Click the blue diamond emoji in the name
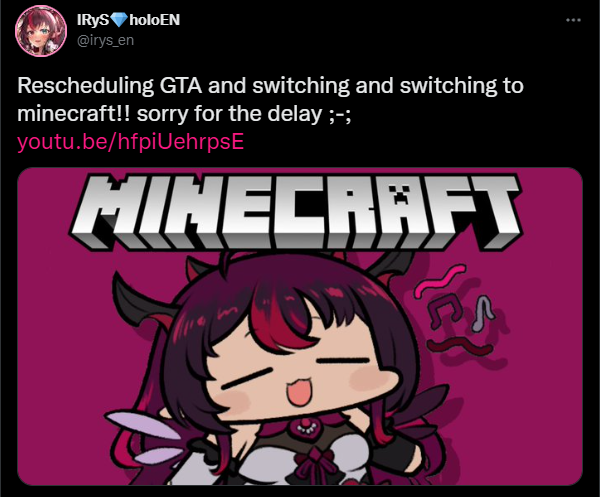Screen dimensions: 600x497 coord(119,20)
